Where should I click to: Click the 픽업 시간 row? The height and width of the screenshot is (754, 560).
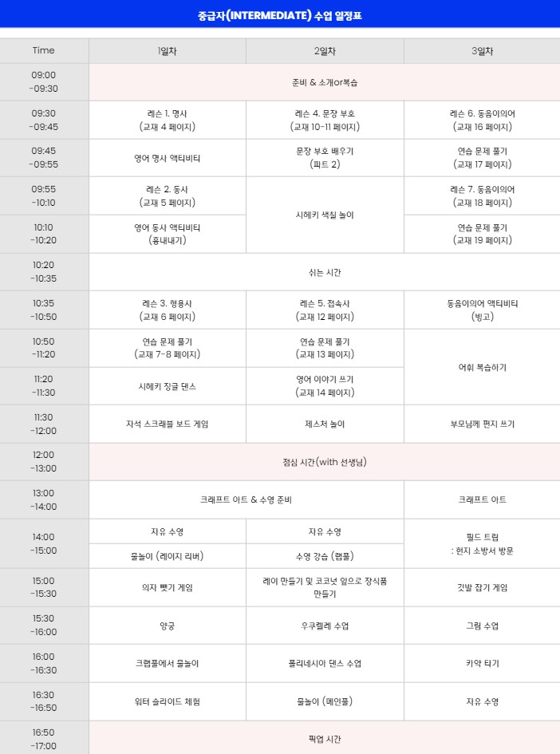[325, 739]
